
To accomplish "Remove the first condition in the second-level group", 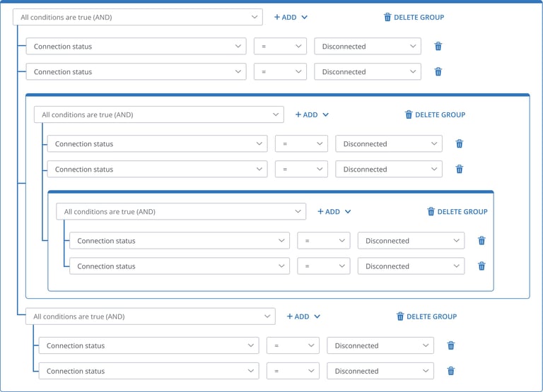I will [x=459, y=143].
